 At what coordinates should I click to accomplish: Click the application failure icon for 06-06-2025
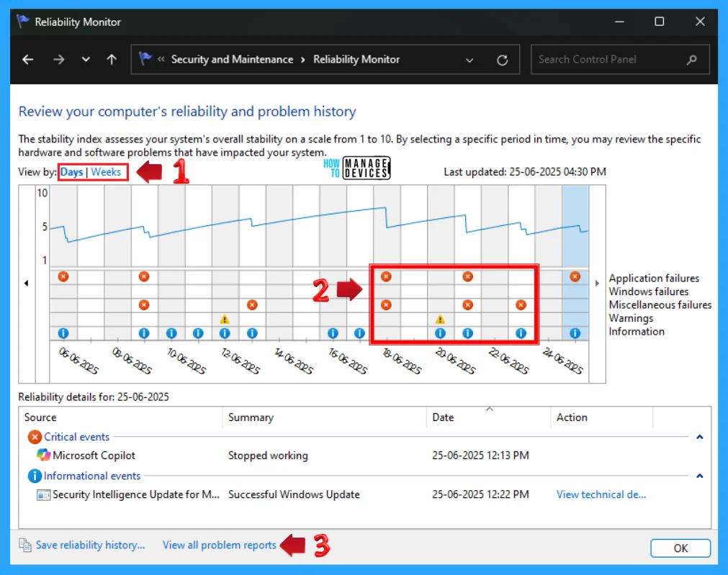[63, 276]
